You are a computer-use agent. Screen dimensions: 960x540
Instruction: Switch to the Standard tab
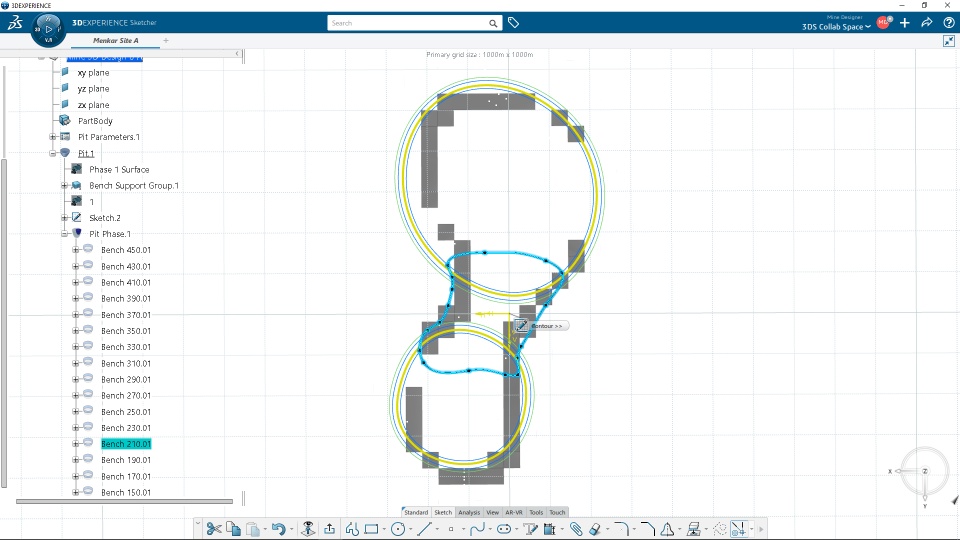click(x=416, y=512)
